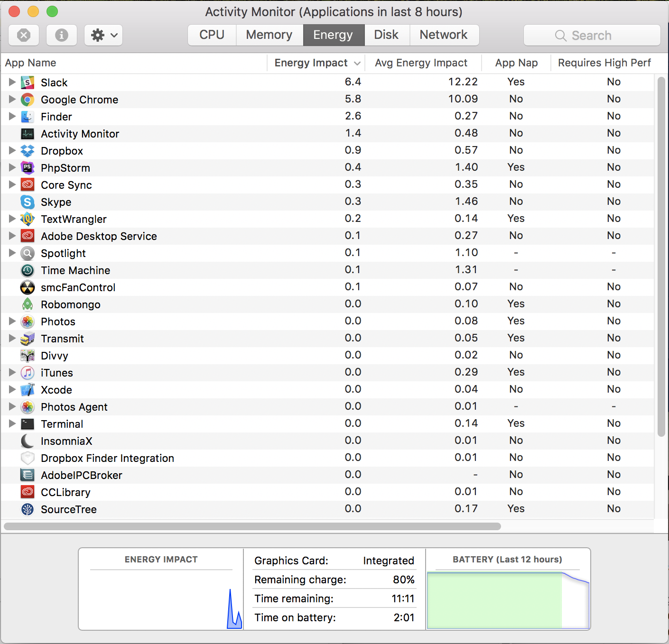Click the Search field
Image resolution: width=669 pixels, height=644 pixels.
click(592, 36)
